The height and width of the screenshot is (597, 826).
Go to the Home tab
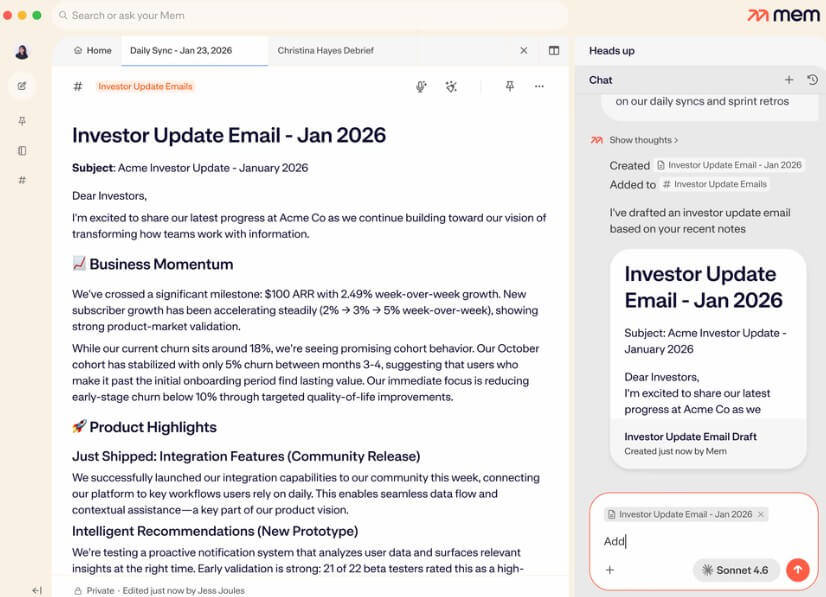pos(93,51)
